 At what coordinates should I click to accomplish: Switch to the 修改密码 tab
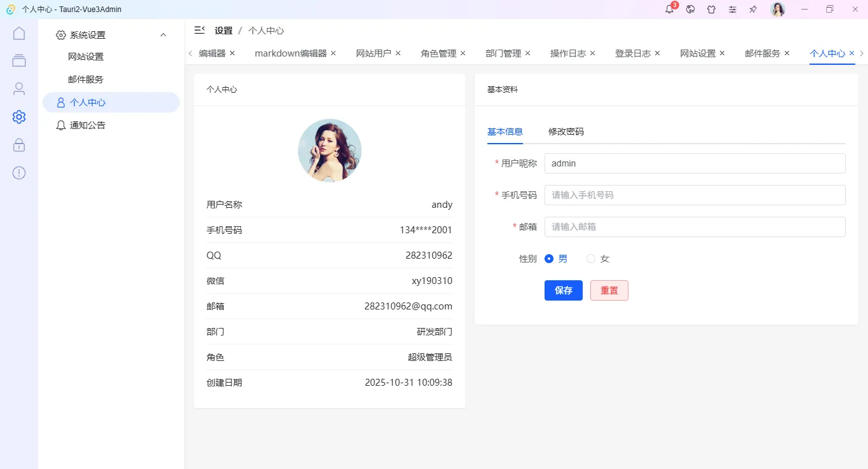pyautogui.click(x=565, y=132)
